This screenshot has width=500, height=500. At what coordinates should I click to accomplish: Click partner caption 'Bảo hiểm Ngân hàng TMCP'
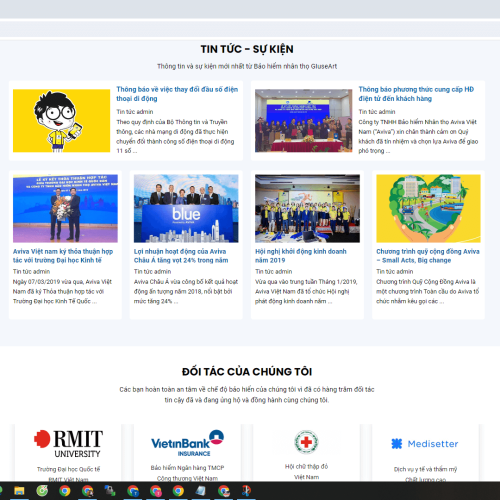[x=187, y=468]
